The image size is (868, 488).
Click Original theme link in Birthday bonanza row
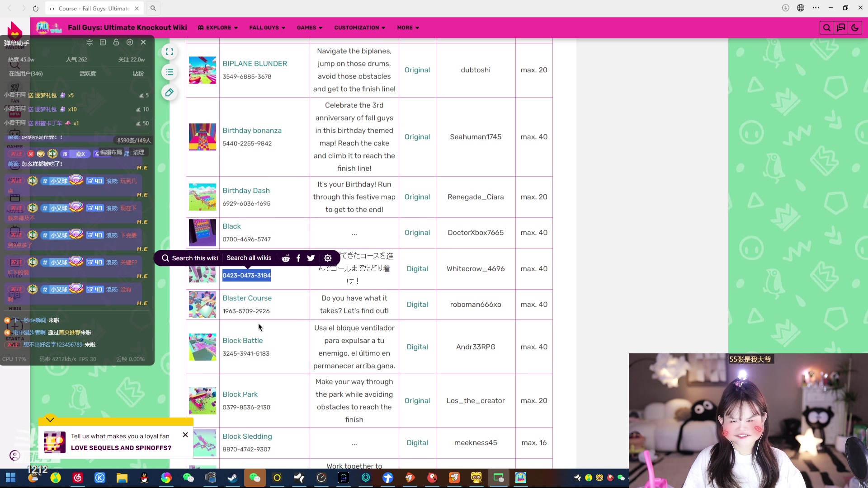[417, 137]
